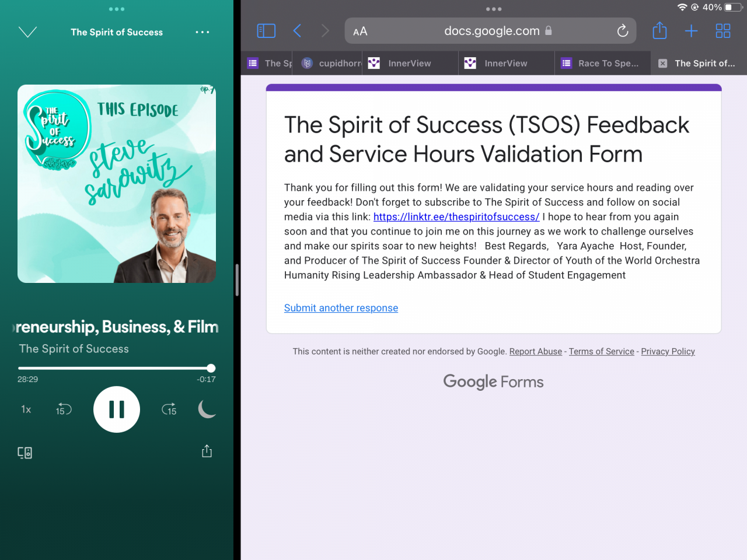Click the 'The Spirit of Success' Spotify header title

tap(117, 32)
